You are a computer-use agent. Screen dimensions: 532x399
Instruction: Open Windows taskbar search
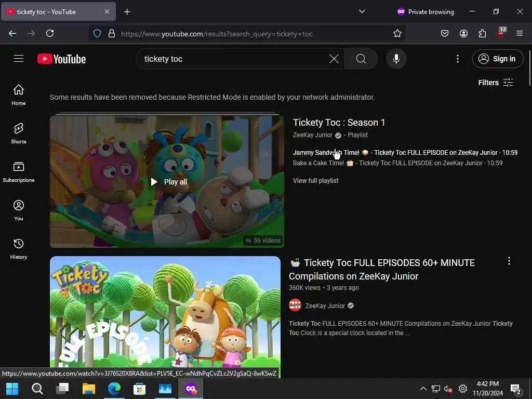click(37, 389)
